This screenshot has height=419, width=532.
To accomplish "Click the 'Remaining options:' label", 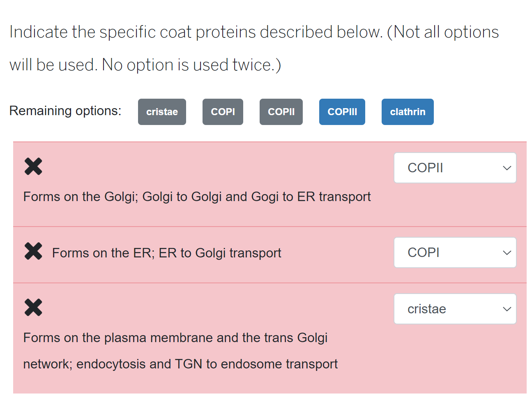I will point(65,111).
